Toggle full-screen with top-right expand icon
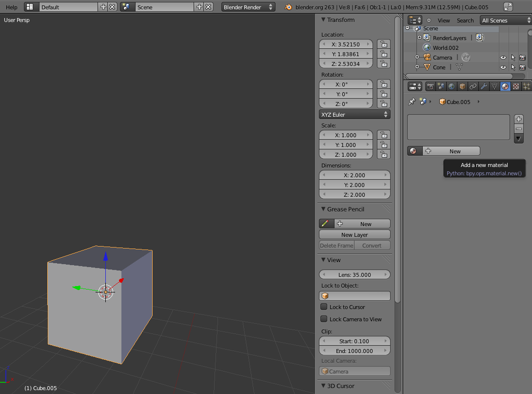This screenshot has height=394, width=532. 508,7
